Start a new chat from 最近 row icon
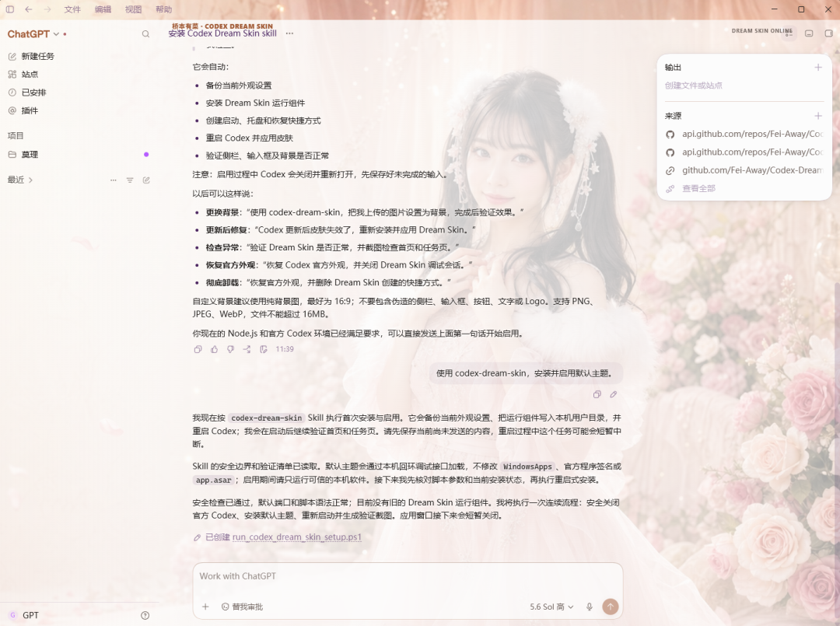The height and width of the screenshot is (626, 840). coord(146,180)
